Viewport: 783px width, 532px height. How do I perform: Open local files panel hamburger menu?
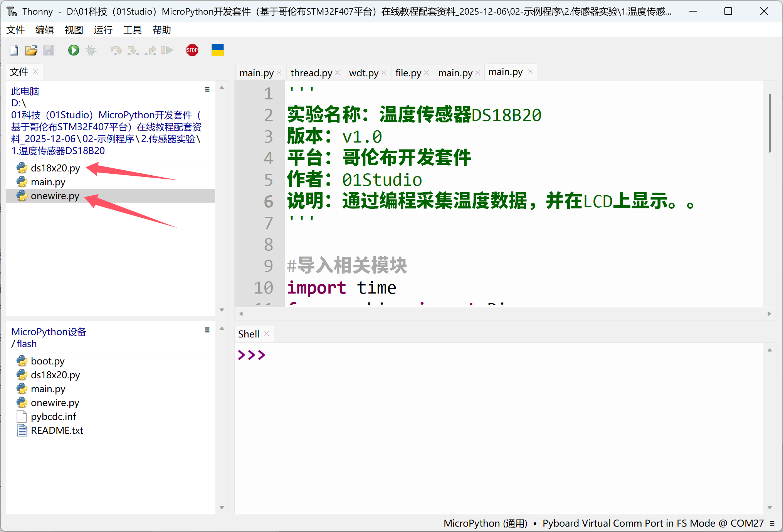click(x=207, y=89)
